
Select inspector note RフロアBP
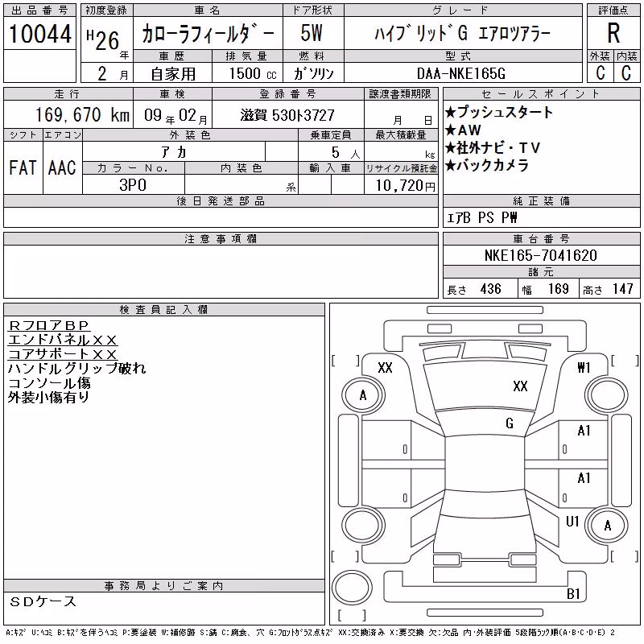[49, 326]
